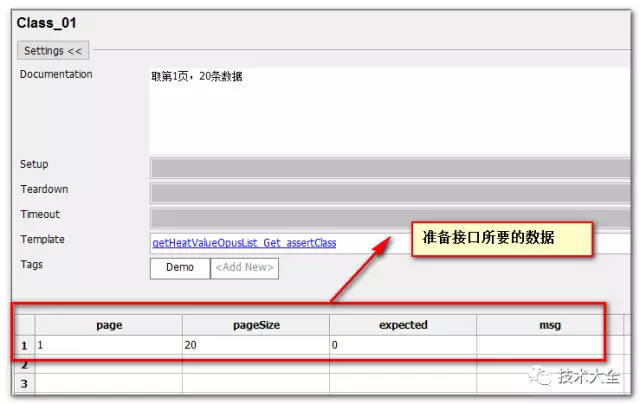Select the pageSize column header
The height and width of the screenshot is (404, 640).
256,325
